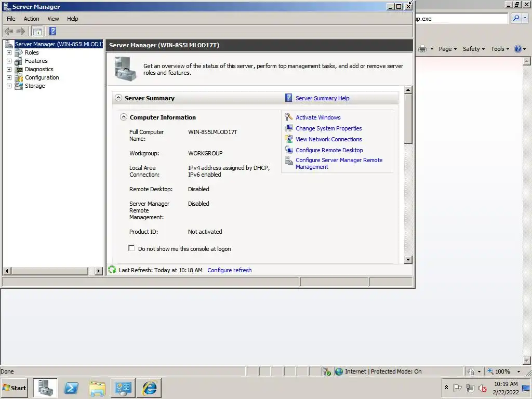Click the Server Summary Help book icon
Viewport: 532px width, 399px height.
click(288, 98)
